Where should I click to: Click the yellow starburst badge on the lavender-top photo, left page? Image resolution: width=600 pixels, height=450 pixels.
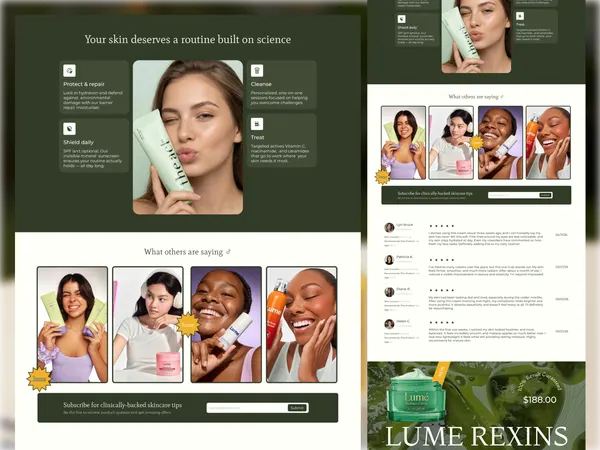coord(39,379)
